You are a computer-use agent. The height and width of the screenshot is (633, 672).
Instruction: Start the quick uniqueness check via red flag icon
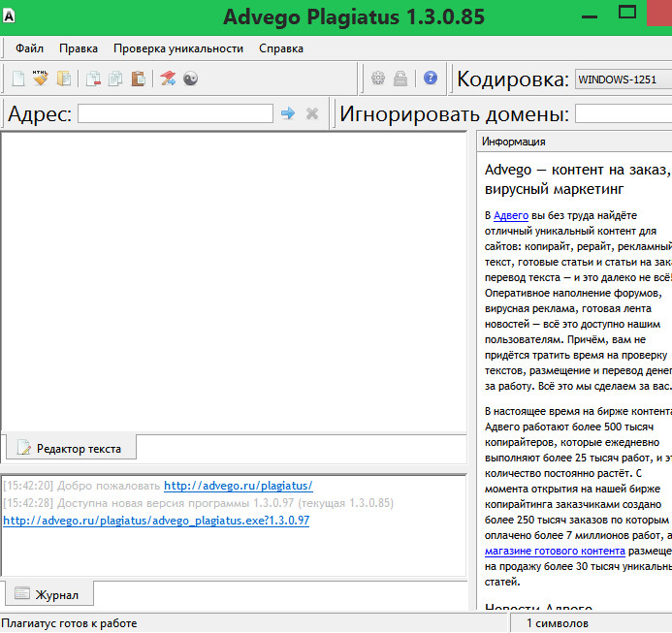click(168, 79)
